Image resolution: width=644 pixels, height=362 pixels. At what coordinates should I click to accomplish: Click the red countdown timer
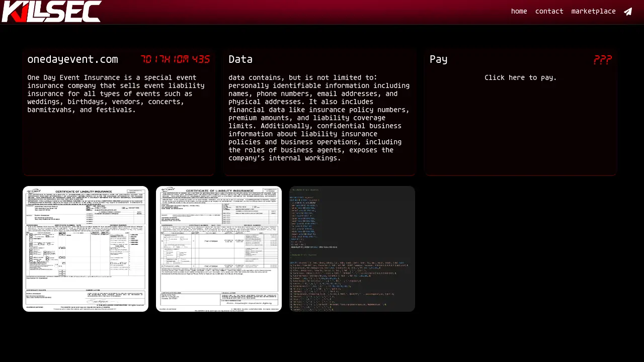tap(175, 59)
